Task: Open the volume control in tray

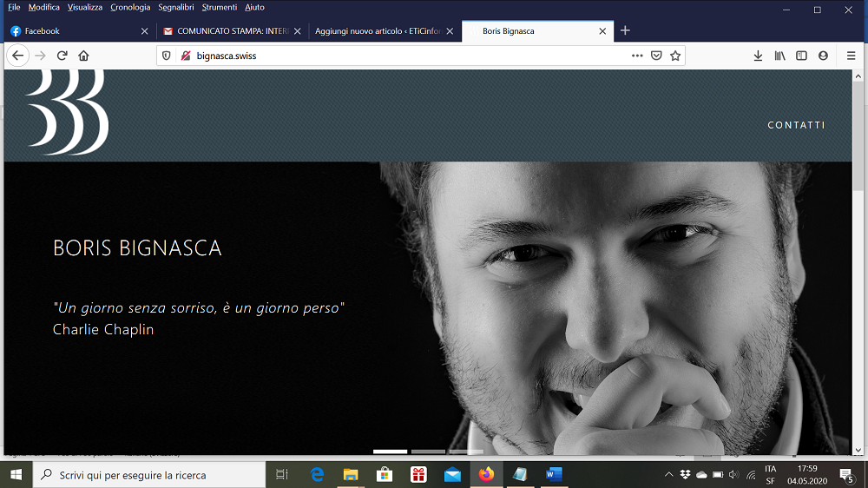Action: coord(734,475)
